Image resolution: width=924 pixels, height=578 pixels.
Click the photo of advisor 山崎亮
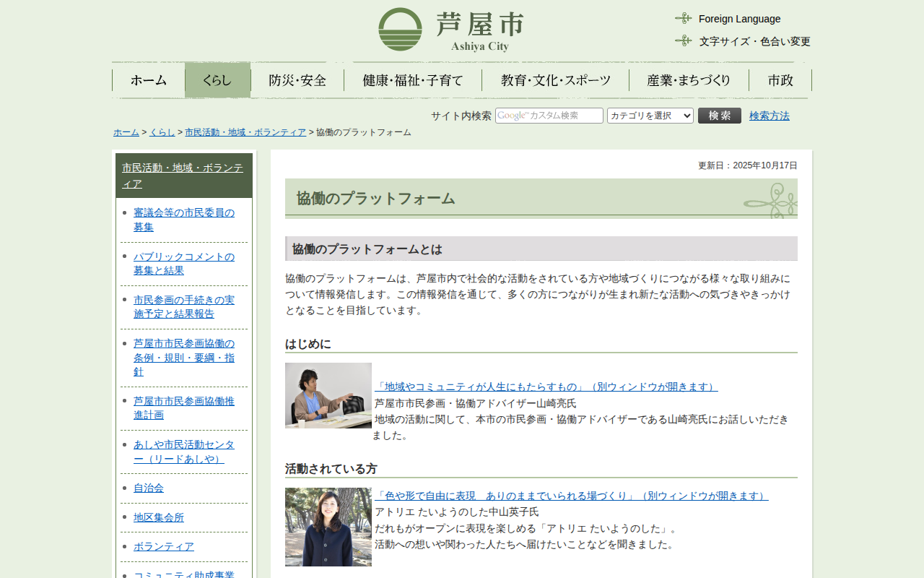(x=328, y=395)
